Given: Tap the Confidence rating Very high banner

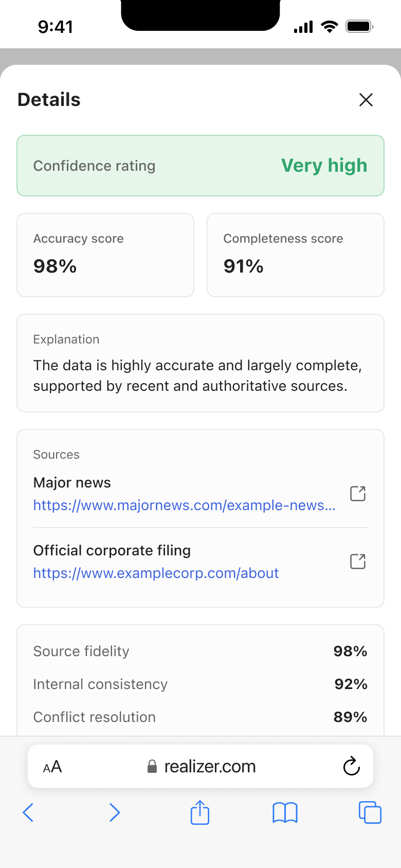Looking at the screenshot, I should [x=200, y=166].
